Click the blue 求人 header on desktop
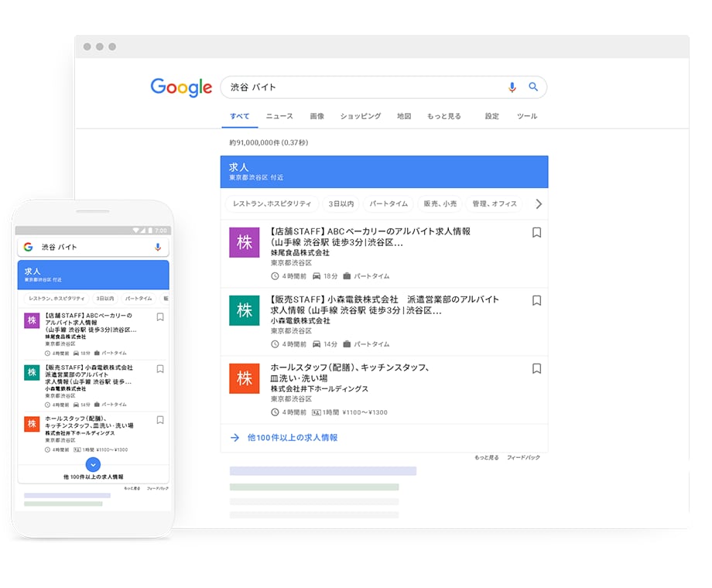 coord(384,172)
